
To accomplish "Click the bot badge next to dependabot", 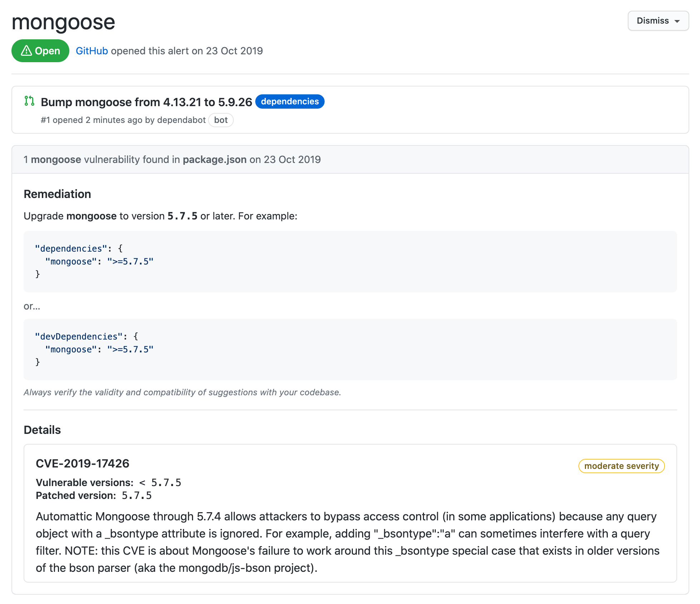I will tap(221, 120).
